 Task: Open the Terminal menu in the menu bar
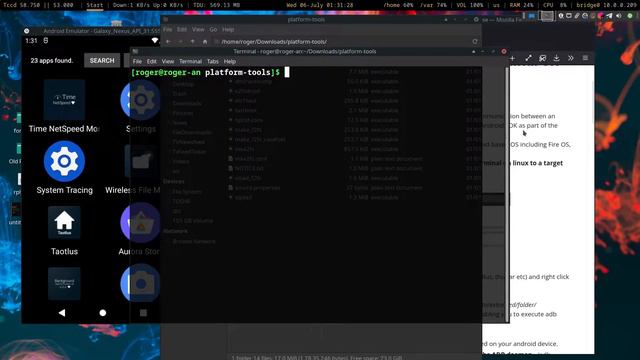[x=191, y=61]
